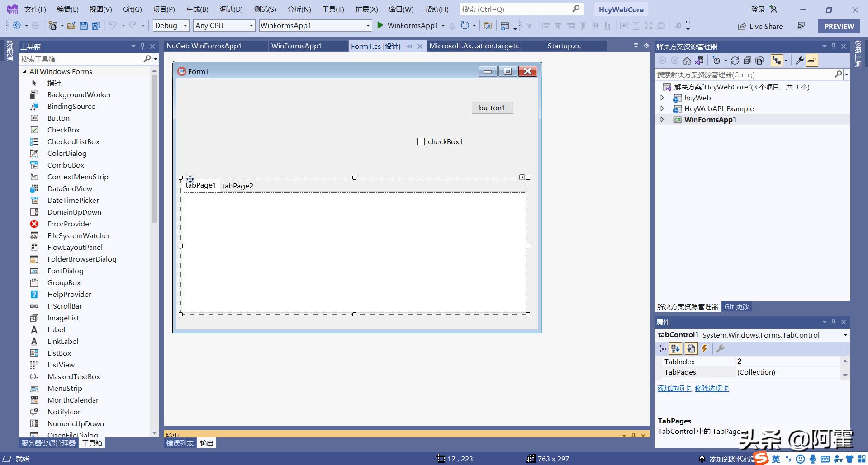Viewport: 868px width, 465px height.
Task: Refresh the Solution Explorer
Action: pyautogui.click(x=735, y=60)
